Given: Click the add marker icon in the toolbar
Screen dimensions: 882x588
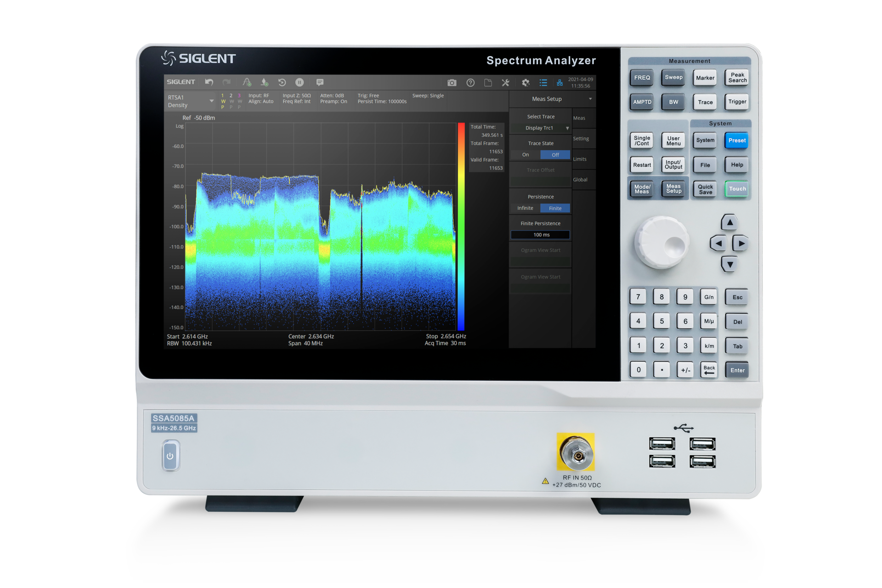Looking at the screenshot, I should pyautogui.click(x=264, y=82).
